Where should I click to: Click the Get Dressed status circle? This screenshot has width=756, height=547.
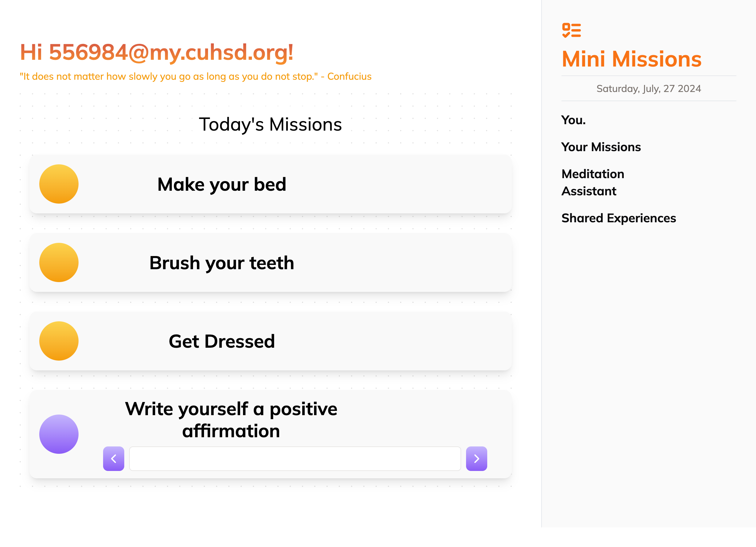pos(59,341)
